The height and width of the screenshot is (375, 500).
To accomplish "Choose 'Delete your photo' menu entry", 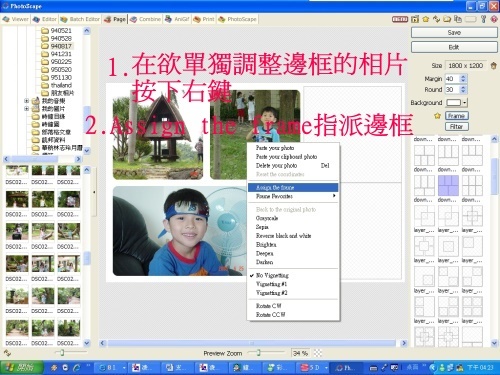I will 293,165.
